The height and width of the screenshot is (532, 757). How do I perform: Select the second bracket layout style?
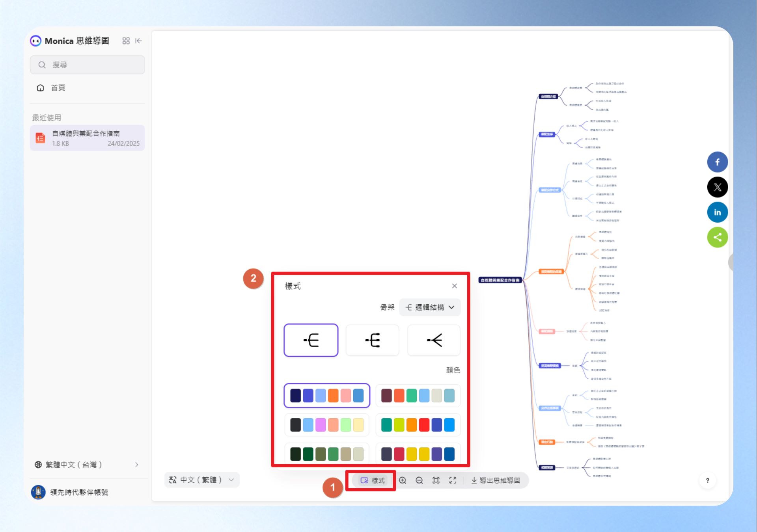pos(372,340)
